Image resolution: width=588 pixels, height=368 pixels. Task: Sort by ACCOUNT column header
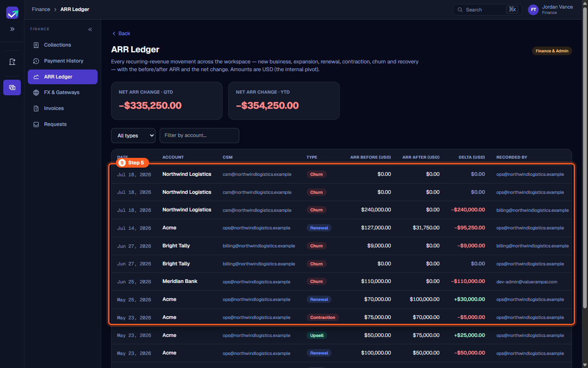[x=173, y=157]
